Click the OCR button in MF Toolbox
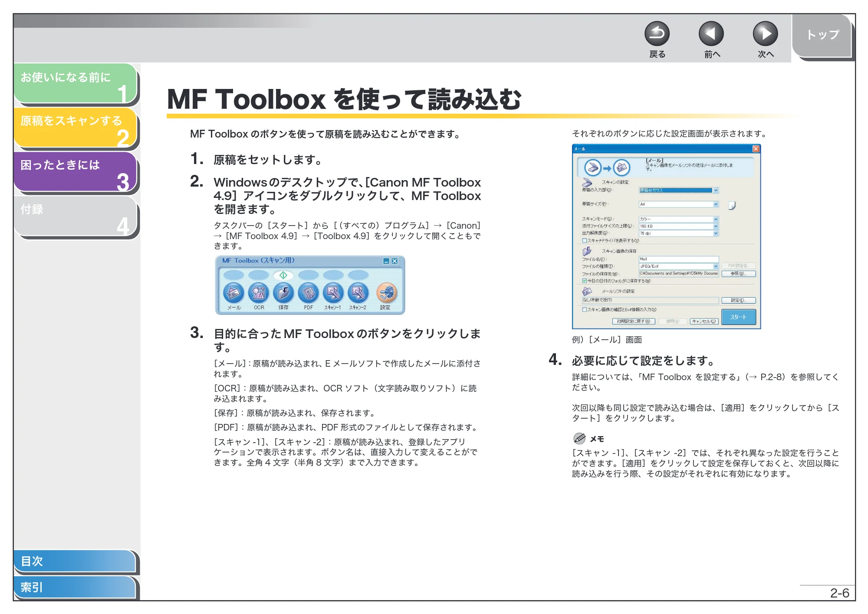868x614 pixels. tap(259, 293)
